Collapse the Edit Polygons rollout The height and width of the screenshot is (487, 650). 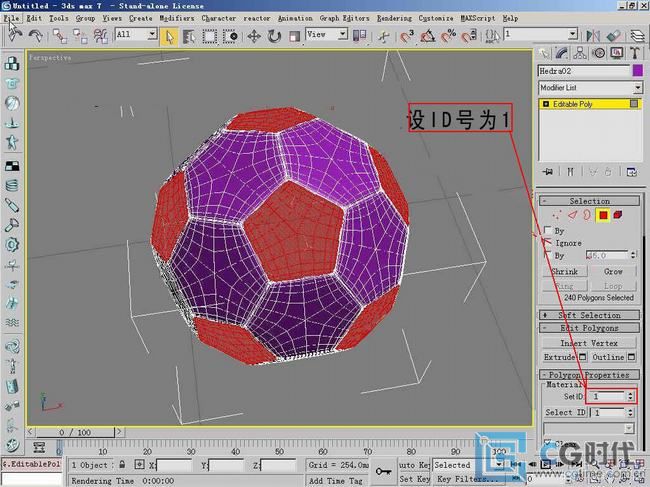(x=589, y=328)
